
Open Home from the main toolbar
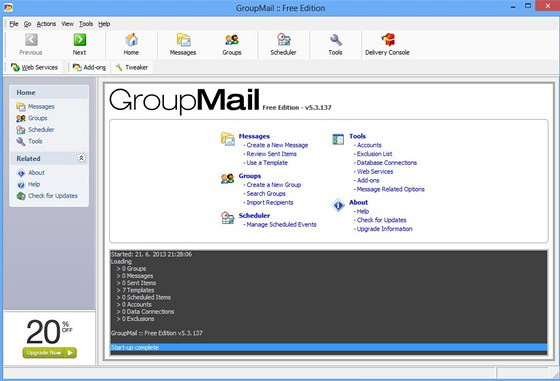coord(131,45)
